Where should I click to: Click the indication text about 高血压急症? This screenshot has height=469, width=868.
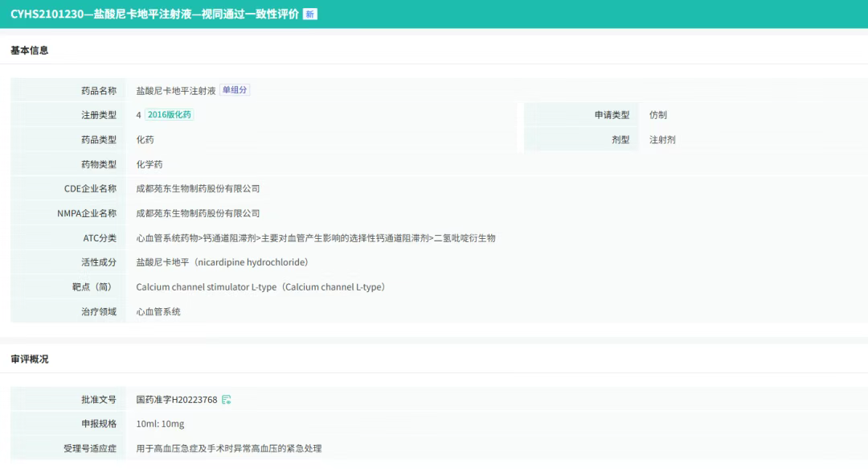[229, 448]
